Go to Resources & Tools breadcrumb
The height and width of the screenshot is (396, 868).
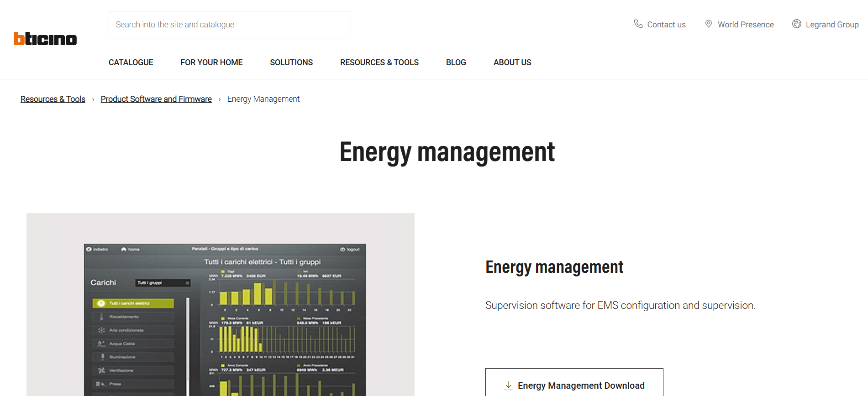coord(53,99)
